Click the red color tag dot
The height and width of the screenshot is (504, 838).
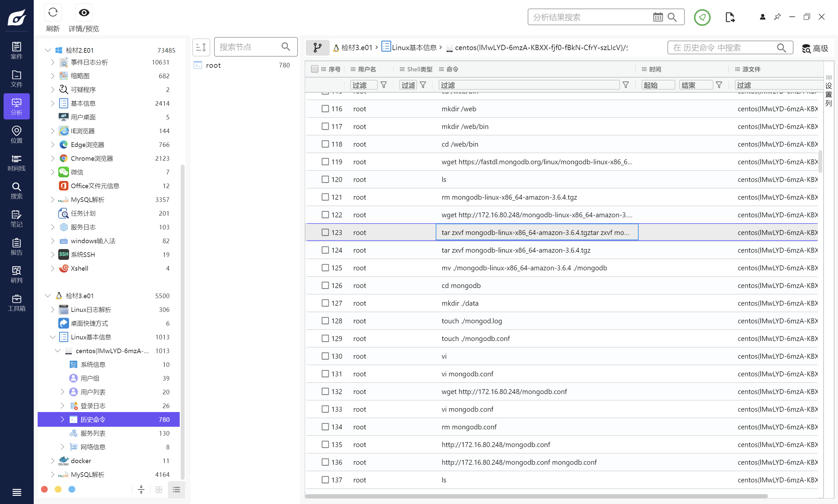pyautogui.click(x=44, y=489)
